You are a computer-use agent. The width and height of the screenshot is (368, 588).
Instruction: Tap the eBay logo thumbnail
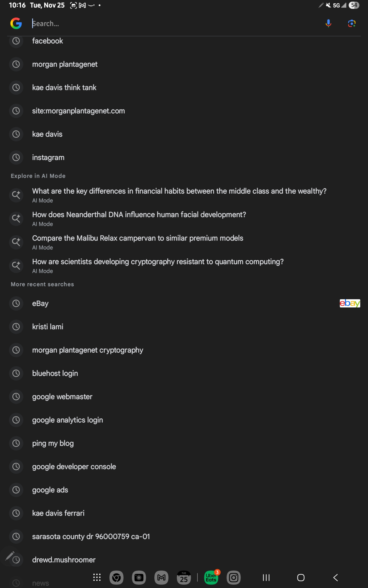(x=350, y=303)
